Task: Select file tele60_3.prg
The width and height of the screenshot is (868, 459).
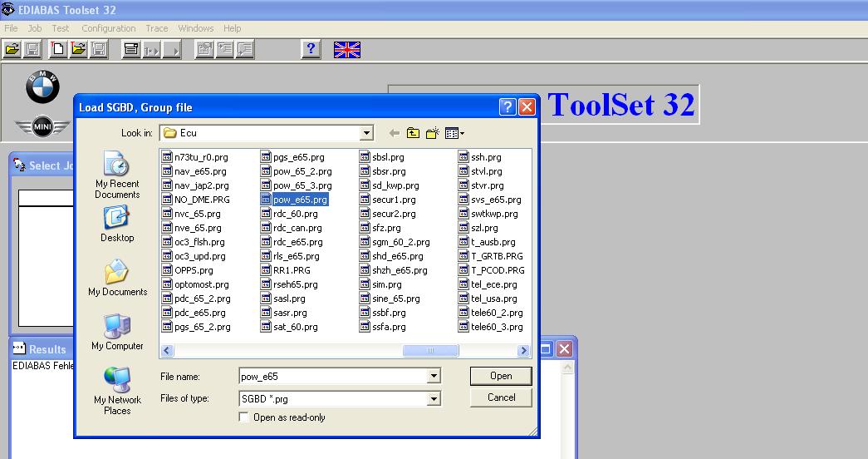Action: 491,327
